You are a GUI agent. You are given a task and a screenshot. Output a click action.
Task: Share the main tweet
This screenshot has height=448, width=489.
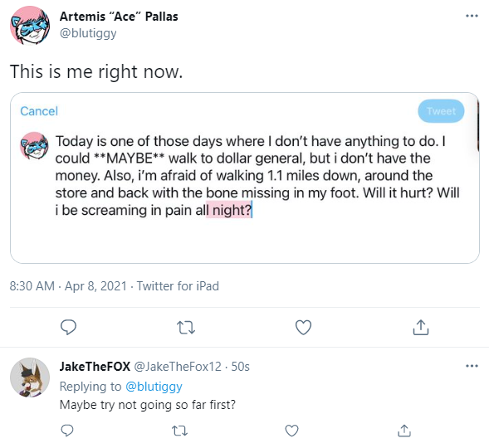421,327
